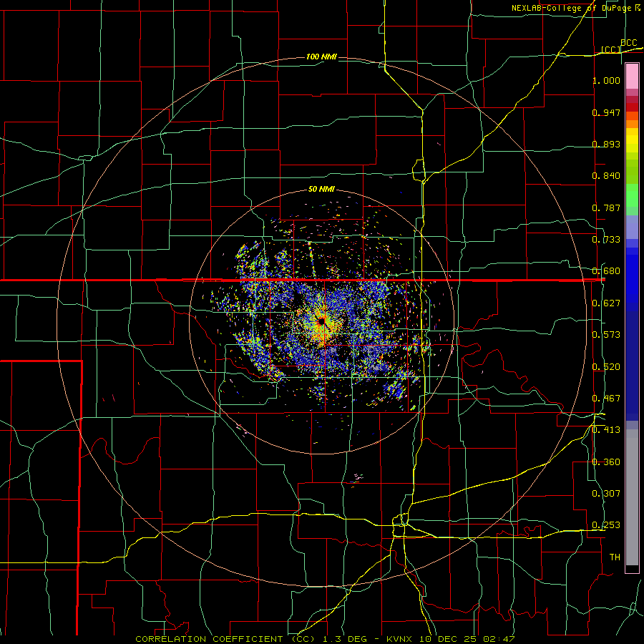
Task: Click the 0.413 scale value
Action: coord(606,430)
